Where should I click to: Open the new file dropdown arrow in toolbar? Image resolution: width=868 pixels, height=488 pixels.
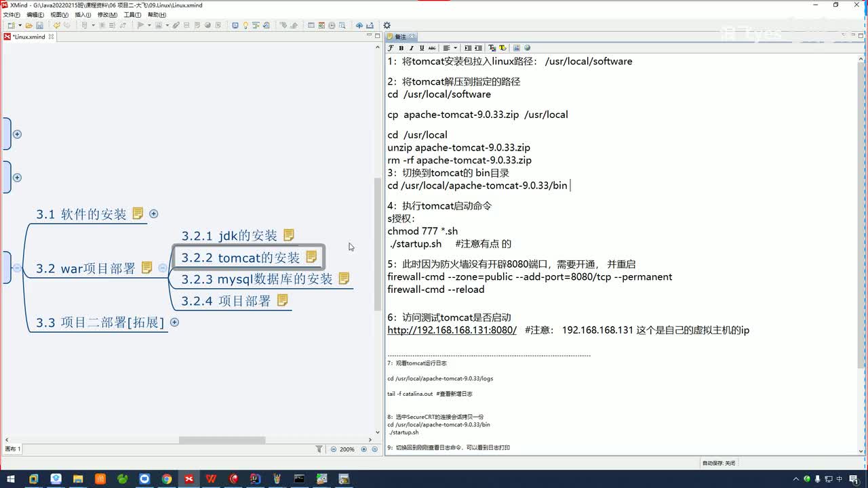point(19,25)
